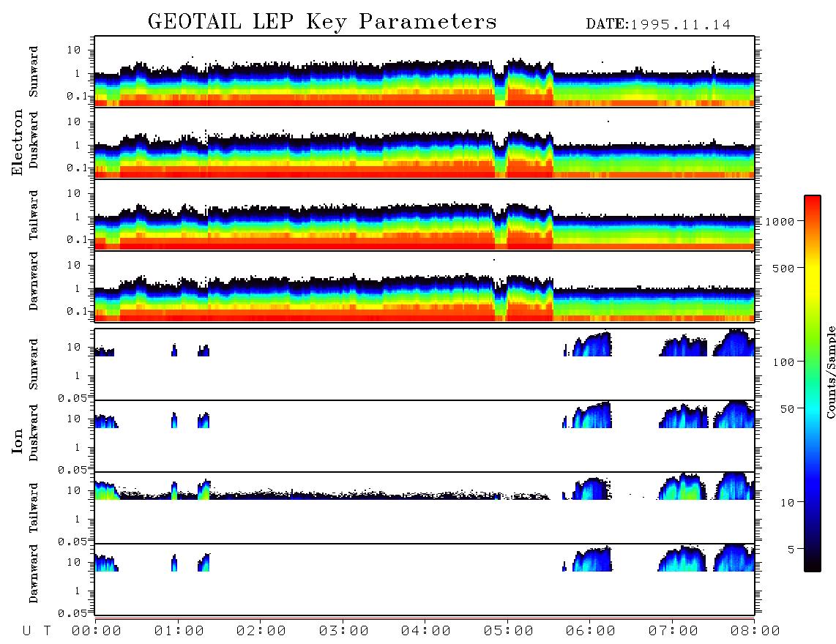The image size is (836, 644).
Task: Click the vertical "Electron" group label
Action: pyautogui.click(x=17, y=142)
